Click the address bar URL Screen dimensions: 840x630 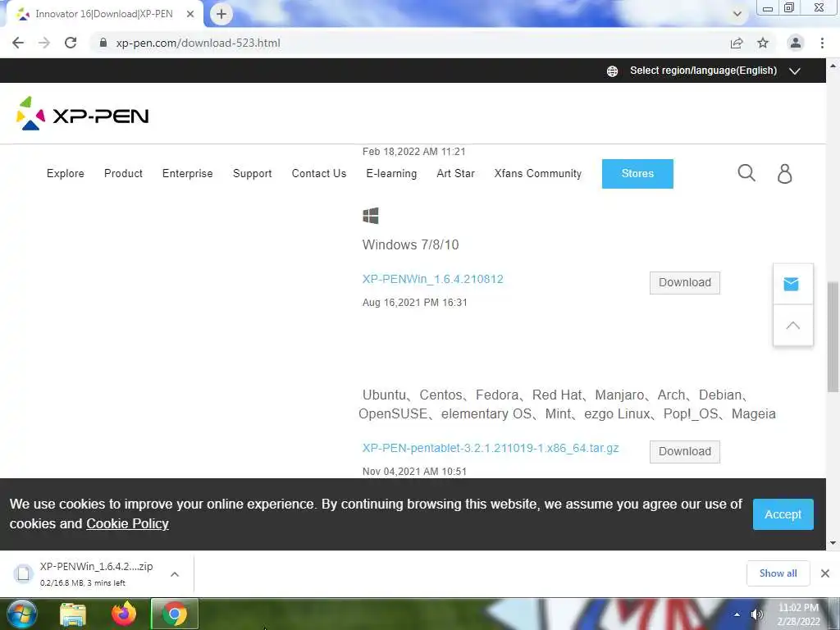[x=198, y=43]
